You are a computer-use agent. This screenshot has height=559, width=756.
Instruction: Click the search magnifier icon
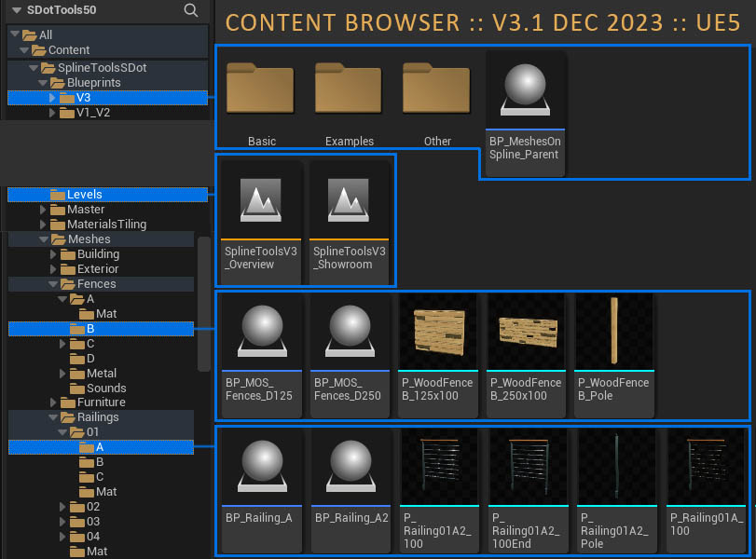190,10
